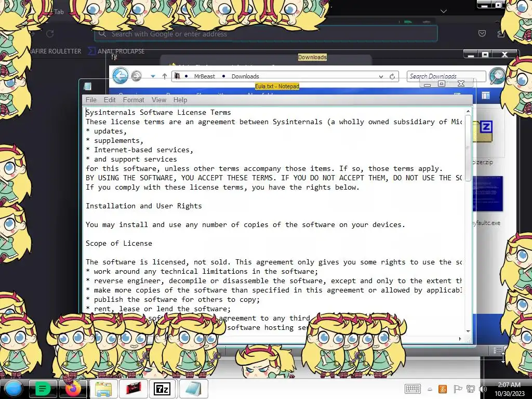The width and height of the screenshot is (532, 399).
Task: Click the search magnifier in the browser address bar
Action: point(102,34)
